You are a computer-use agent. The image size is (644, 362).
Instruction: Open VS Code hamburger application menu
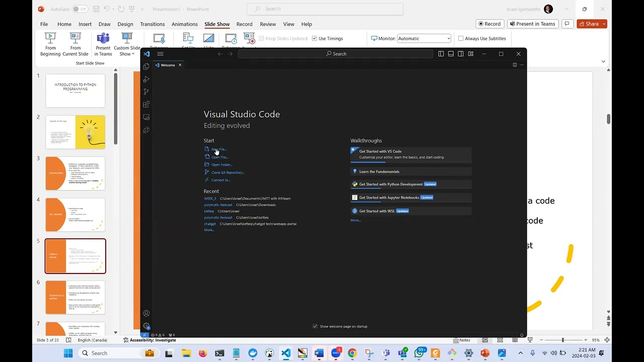160,54
